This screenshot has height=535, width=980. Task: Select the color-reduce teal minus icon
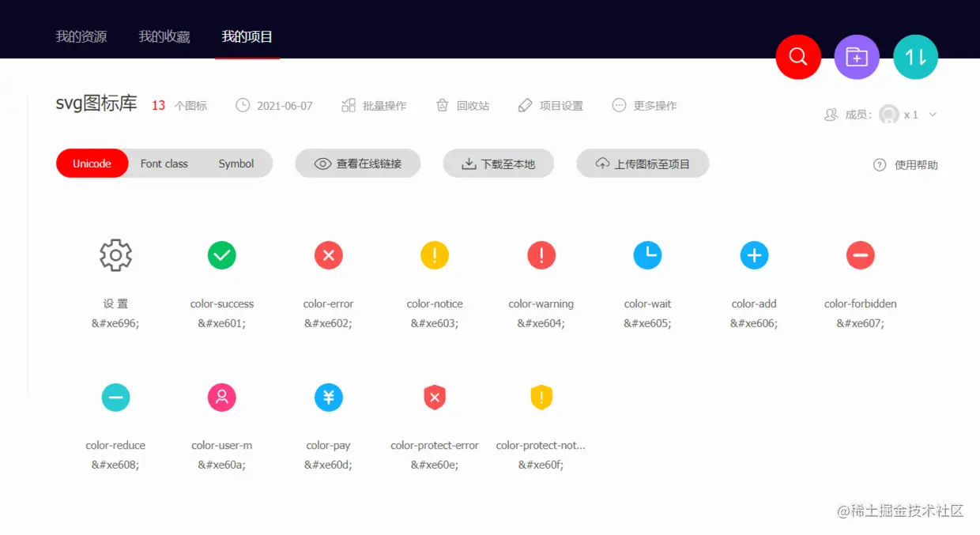(x=115, y=397)
